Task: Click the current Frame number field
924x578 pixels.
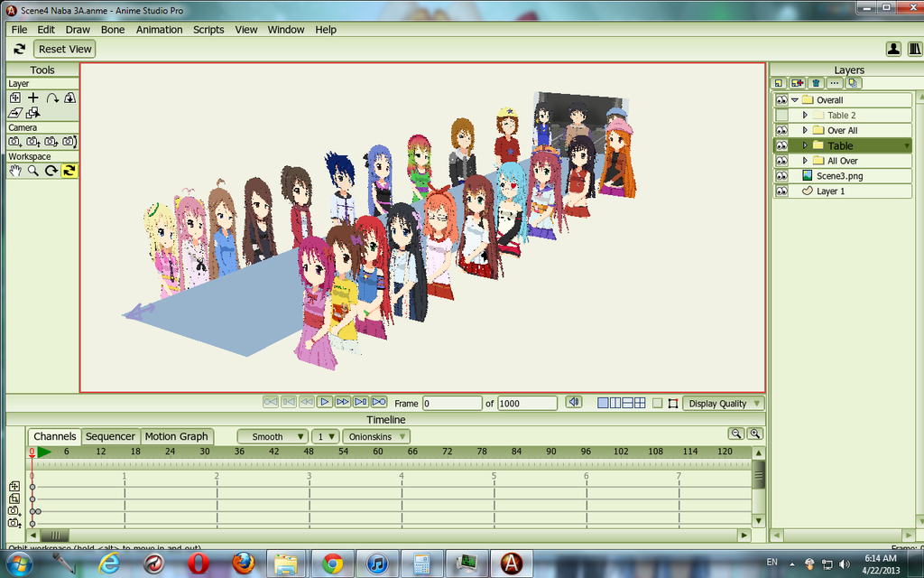Action: coord(452,404)
